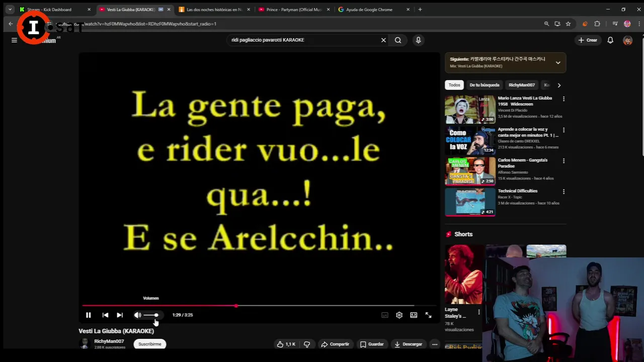The height and width of the screenshot is (362, 644).
Task: Open a new browser tab with plus
Action: (420, 10)
